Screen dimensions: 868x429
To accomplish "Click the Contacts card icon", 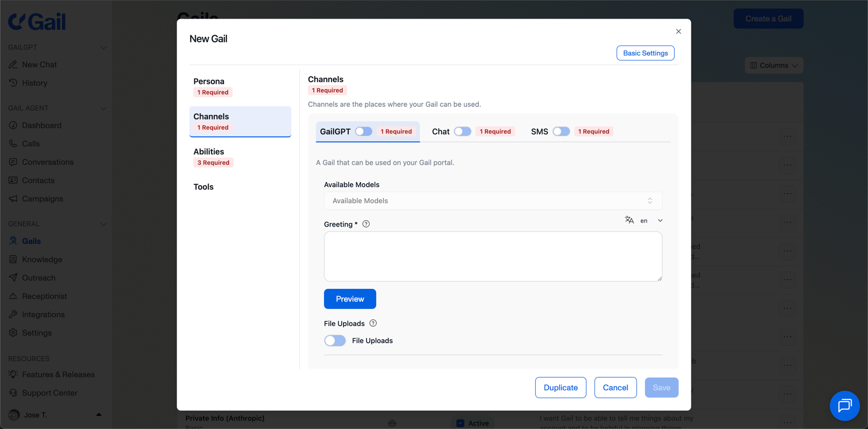I will [x=13, y=181].
